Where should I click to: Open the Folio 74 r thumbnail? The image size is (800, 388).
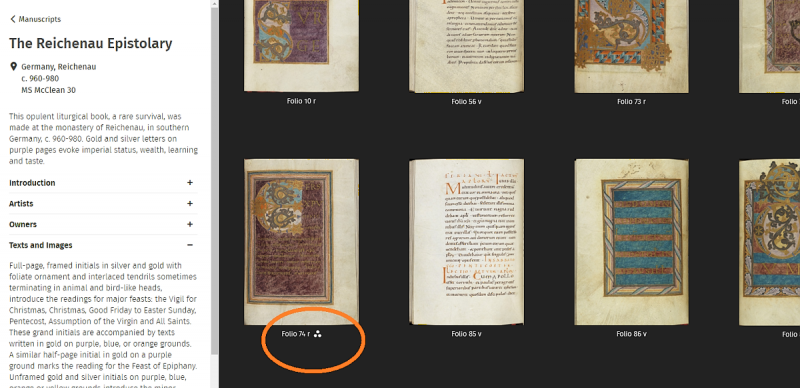pyautogui.click(x=301, y=241)
